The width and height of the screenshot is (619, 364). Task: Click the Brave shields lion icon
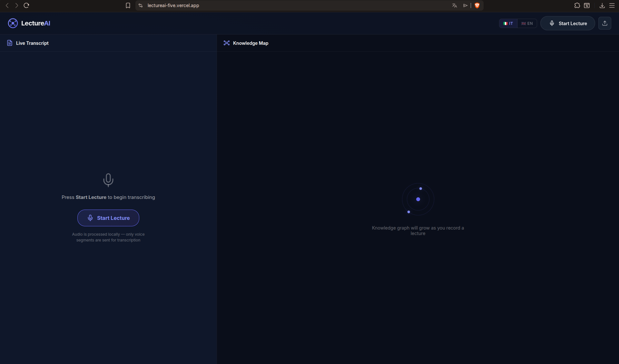(477, 5)
